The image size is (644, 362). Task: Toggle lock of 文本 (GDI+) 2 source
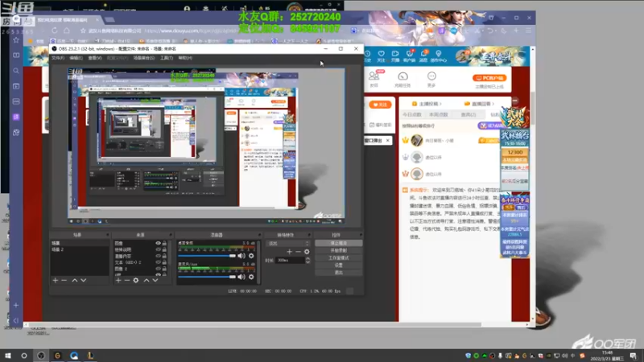(x=164, y=262)
